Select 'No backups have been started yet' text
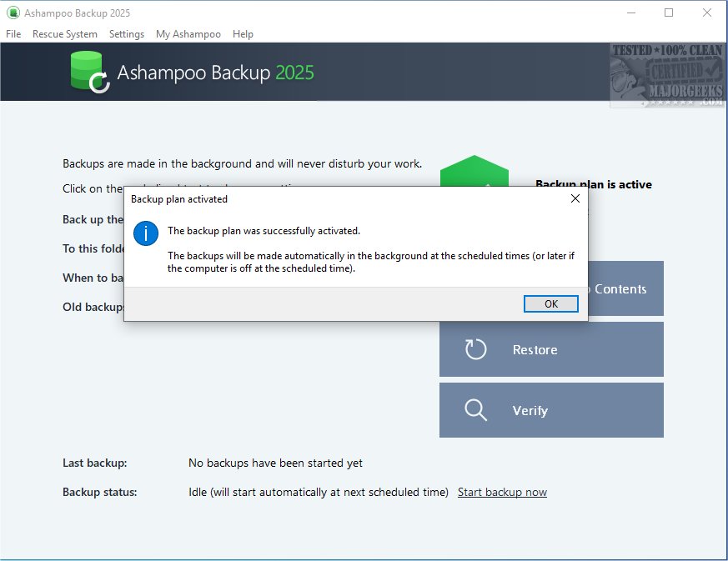Image resolution: width=728 pixels, height=561 pixels. coord(275,463)
